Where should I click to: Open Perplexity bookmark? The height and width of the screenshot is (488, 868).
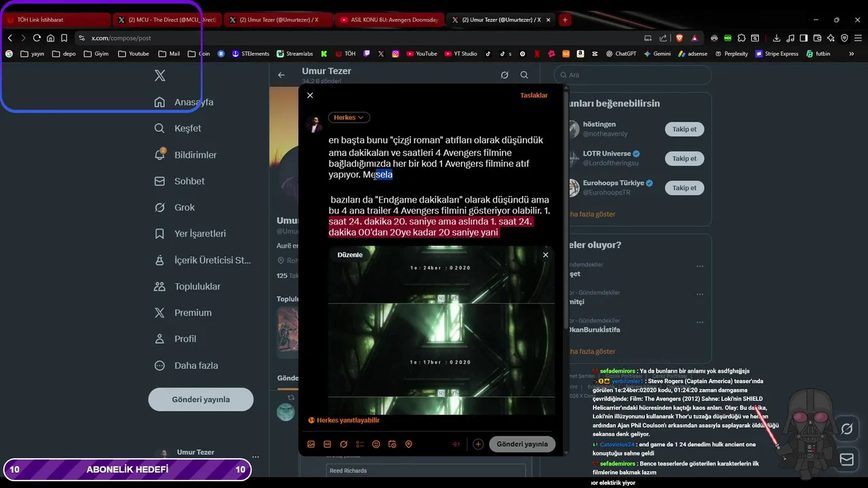click(x=731, y=54)
